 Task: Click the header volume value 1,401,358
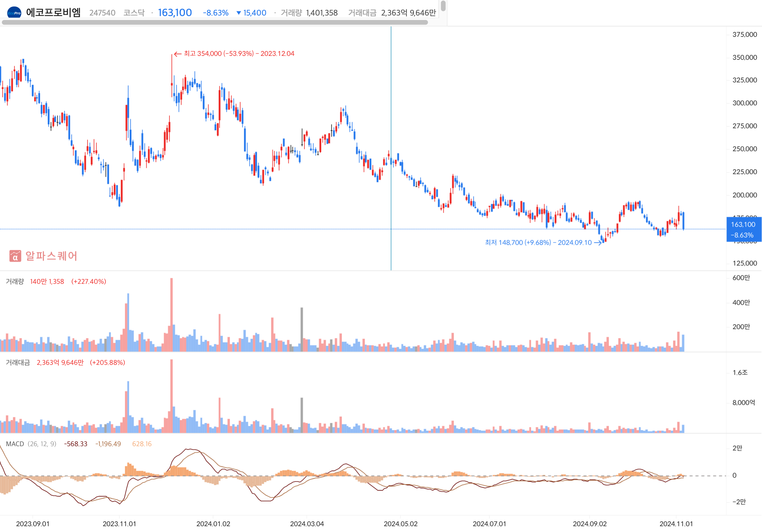click(322, 13)
